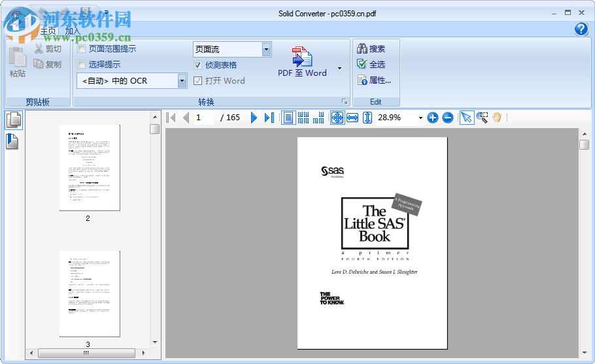Toggle the 侦测表格 checkbox
This screenshot has width=595, height=364.
pyautogui.click(x=197, y=65)
